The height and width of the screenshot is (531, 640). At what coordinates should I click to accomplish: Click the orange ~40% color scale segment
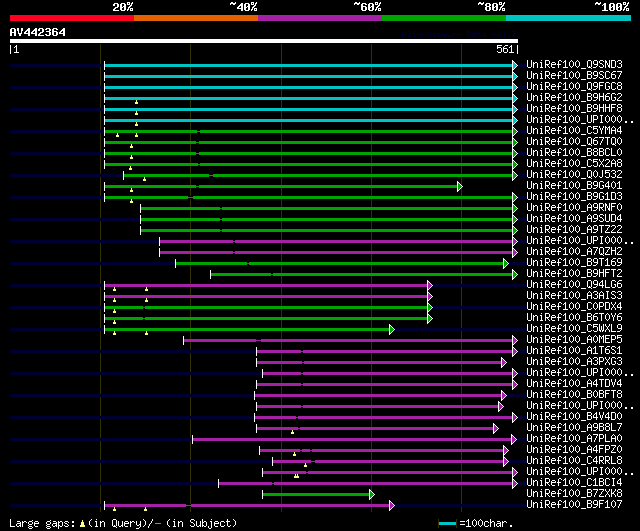196,18
